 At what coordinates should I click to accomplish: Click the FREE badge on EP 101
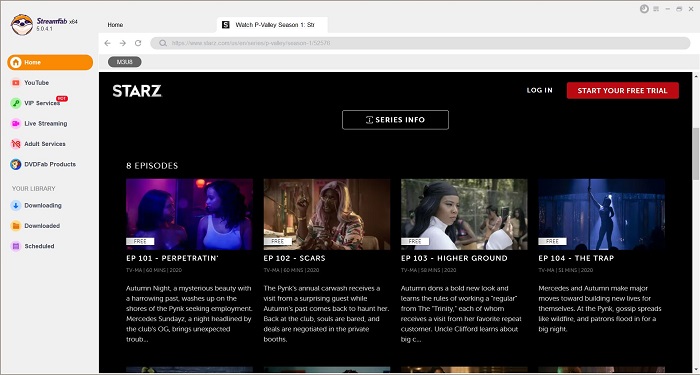(140, 241)
